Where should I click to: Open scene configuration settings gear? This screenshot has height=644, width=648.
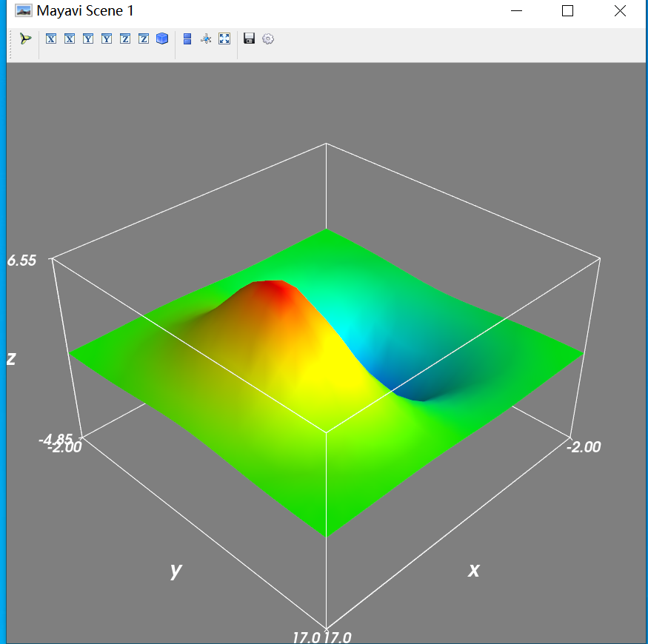(267, 38)
